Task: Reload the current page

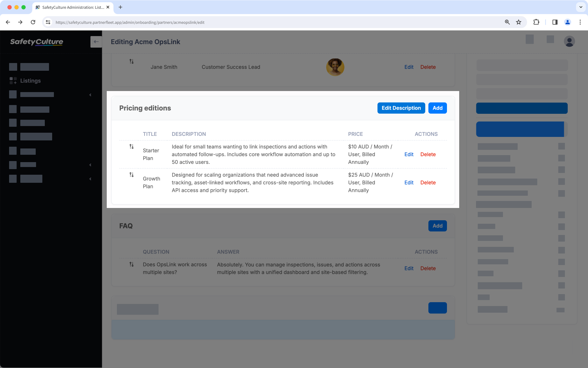Action: 33,22
